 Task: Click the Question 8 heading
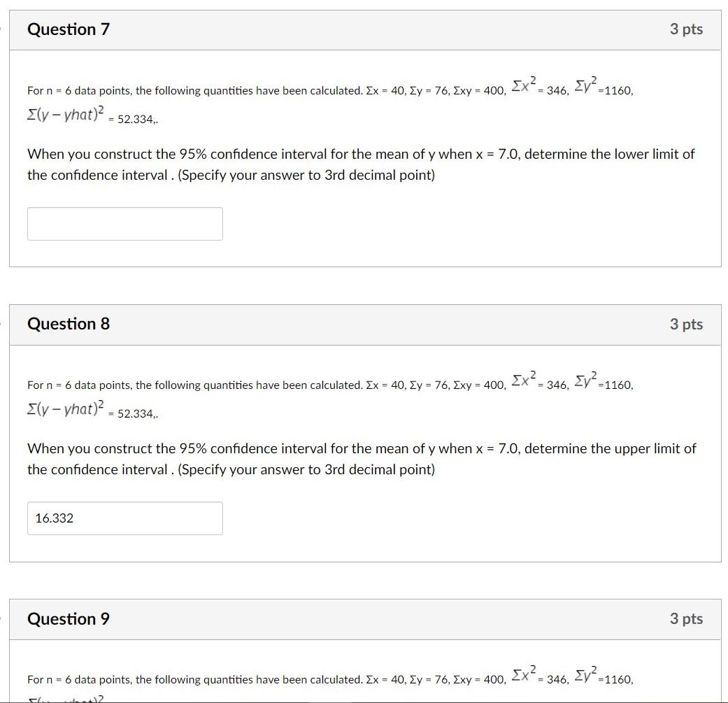point(68,324)
